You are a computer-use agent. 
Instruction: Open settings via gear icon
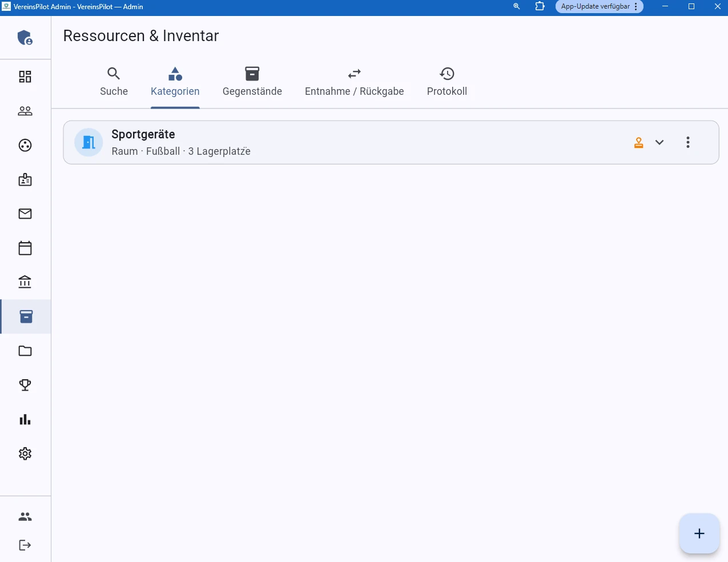point(25,453)
